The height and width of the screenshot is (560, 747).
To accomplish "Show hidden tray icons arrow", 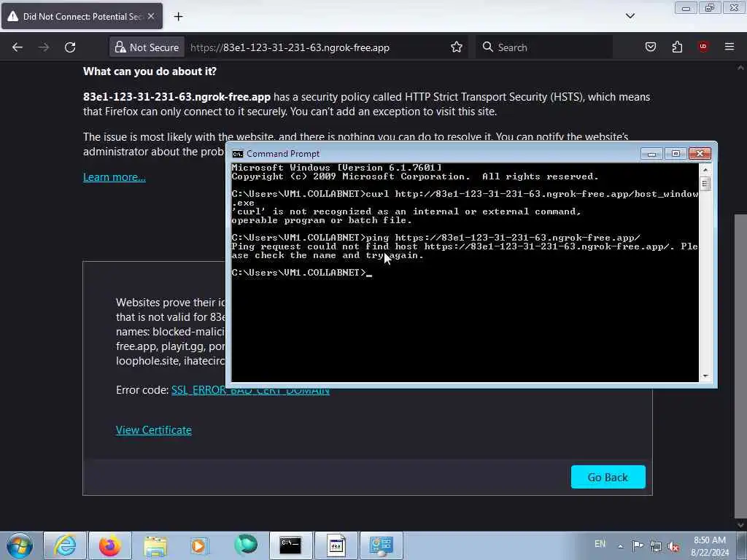I will (620, 545).
